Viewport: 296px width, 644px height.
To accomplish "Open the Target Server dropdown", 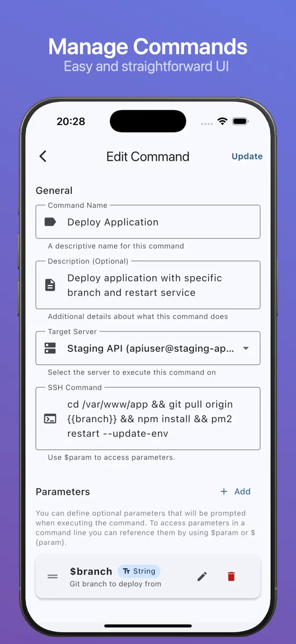I will point(148,348).
